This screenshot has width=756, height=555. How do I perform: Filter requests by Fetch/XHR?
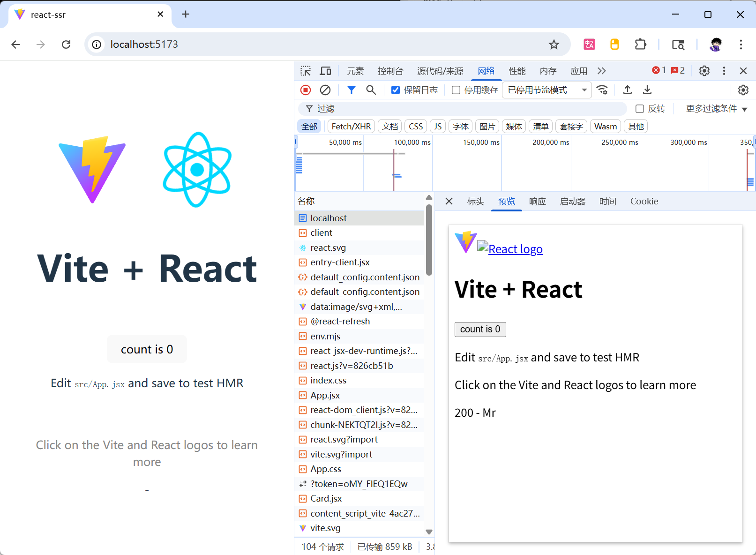(351, 127)
